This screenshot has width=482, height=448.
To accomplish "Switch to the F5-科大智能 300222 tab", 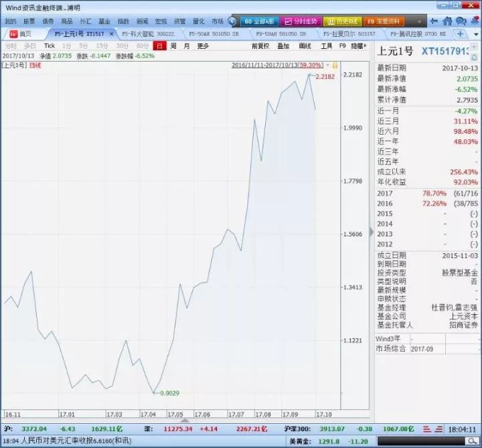I will tap(150, 33).
